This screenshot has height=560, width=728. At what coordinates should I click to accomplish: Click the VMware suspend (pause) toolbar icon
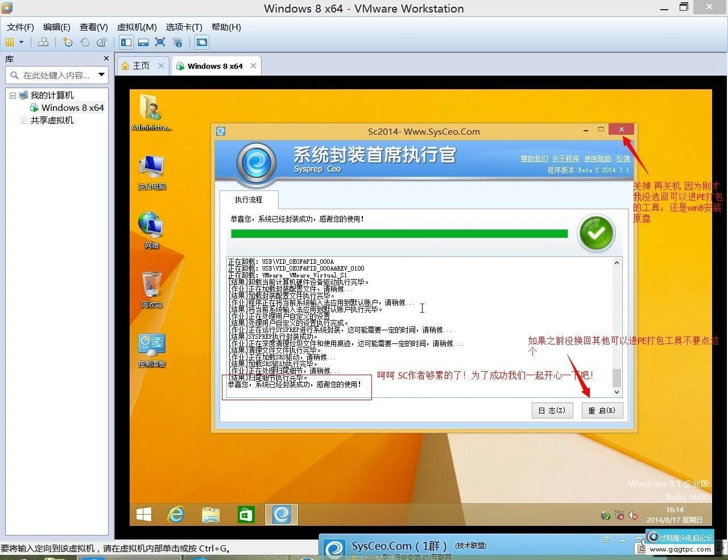(x=9, y=42)
